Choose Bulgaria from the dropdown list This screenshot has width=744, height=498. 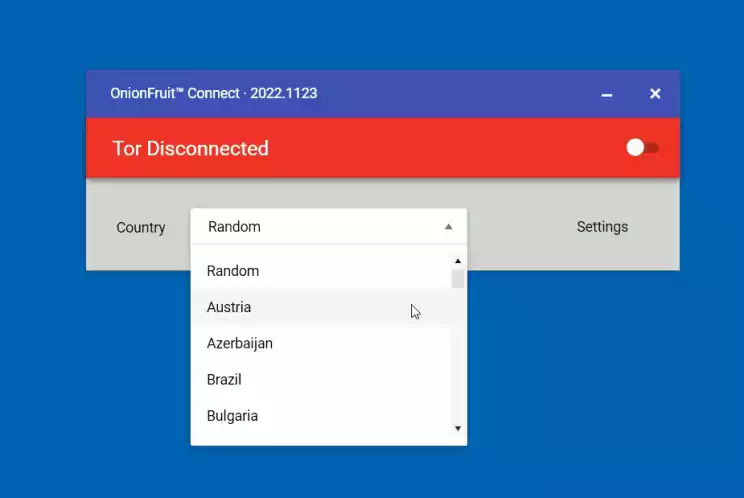click(x=321, y=416)
